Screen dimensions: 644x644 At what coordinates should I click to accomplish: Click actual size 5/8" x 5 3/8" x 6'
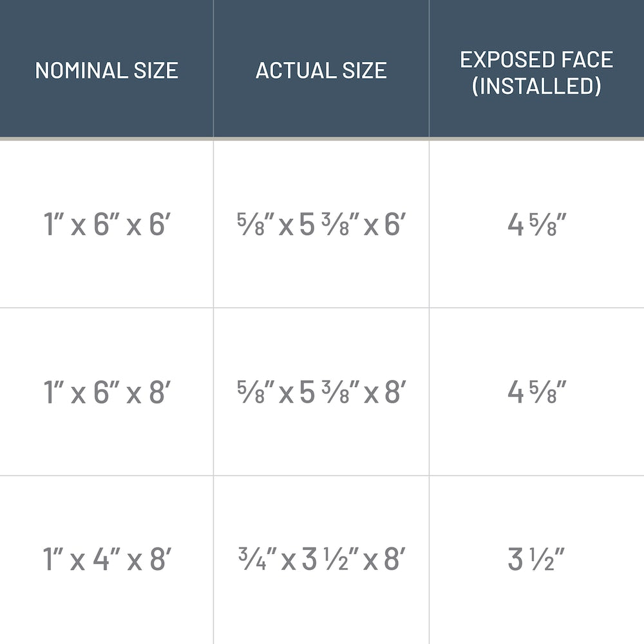point(321,225)
